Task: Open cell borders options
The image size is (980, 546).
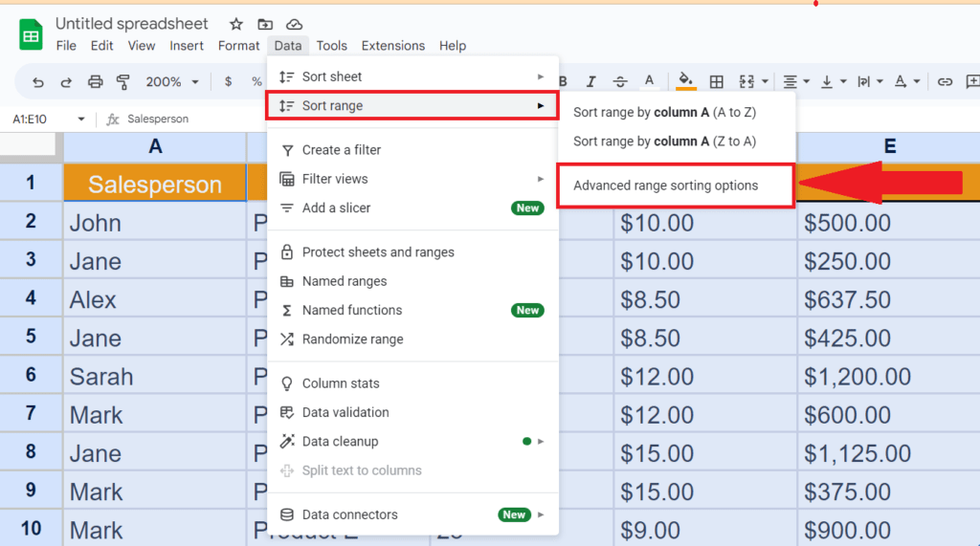Action: [716, 81]
